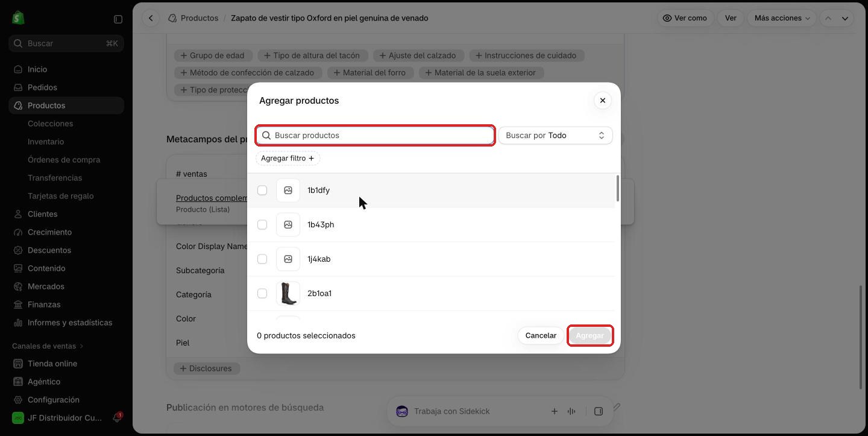Check the 2b1oa1 product checkbox
868x436 pixels.
click(262, 294)
